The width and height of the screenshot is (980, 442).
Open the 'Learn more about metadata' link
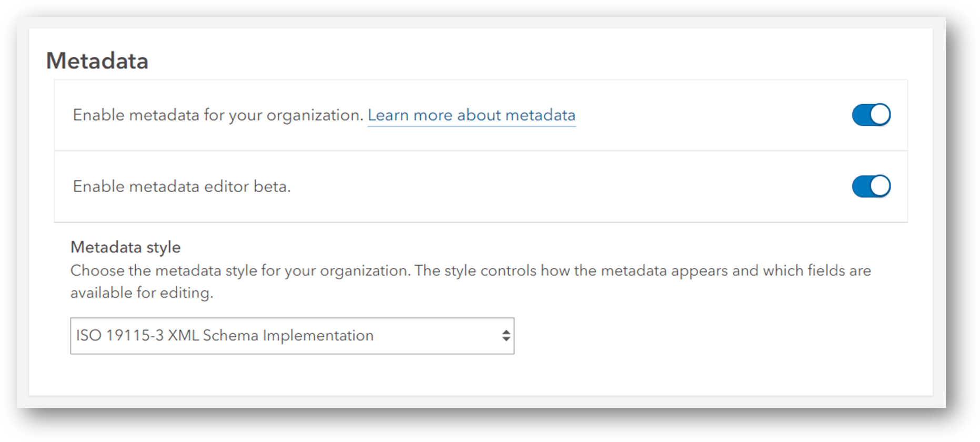coord(472,115)
